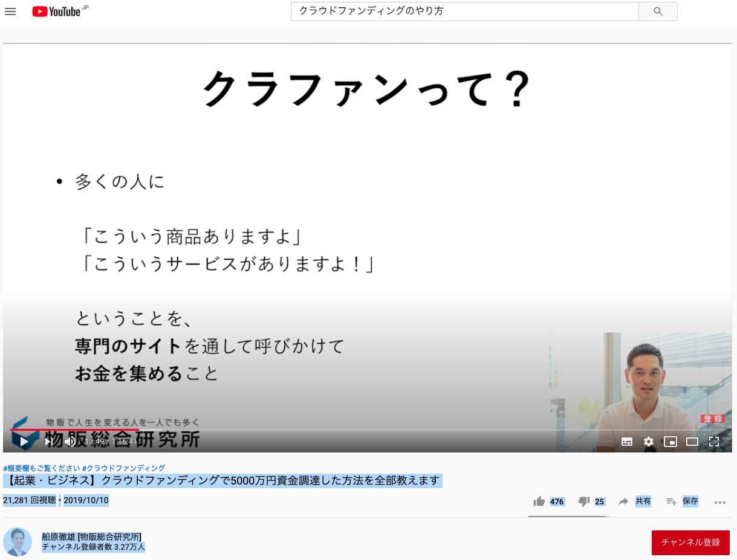Click the search magnifier button

658,11
